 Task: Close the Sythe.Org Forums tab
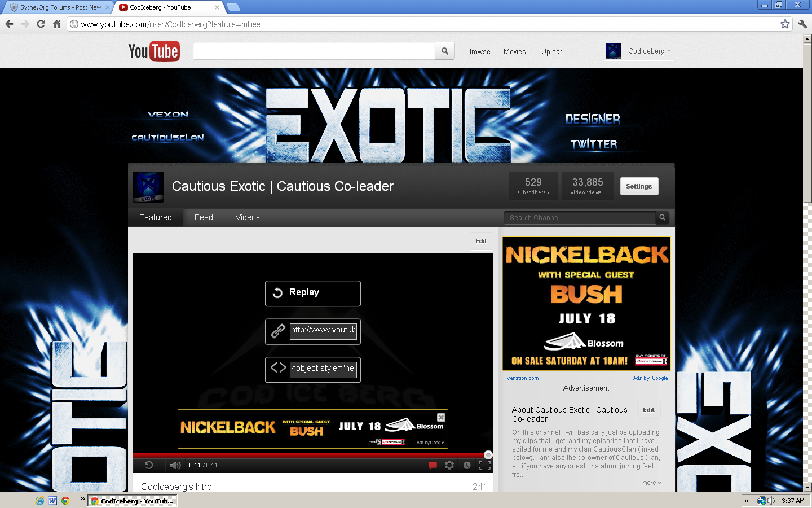pyautogui.click(x=108, y=7)
